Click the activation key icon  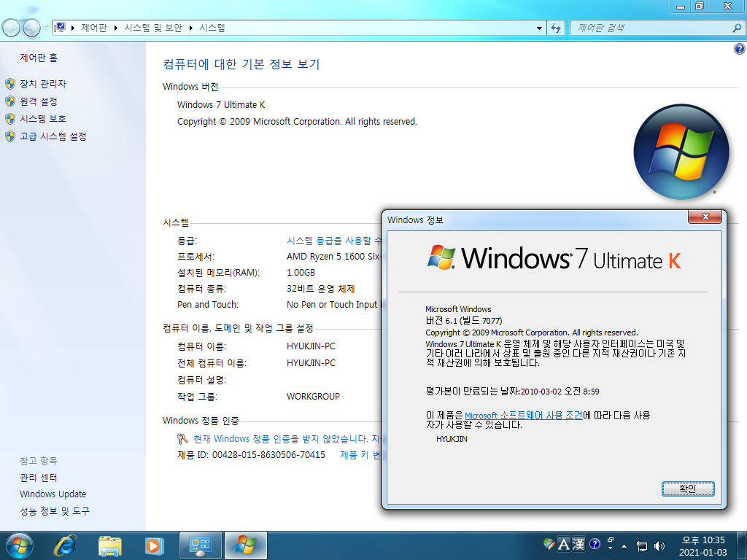tap(182, 438)
